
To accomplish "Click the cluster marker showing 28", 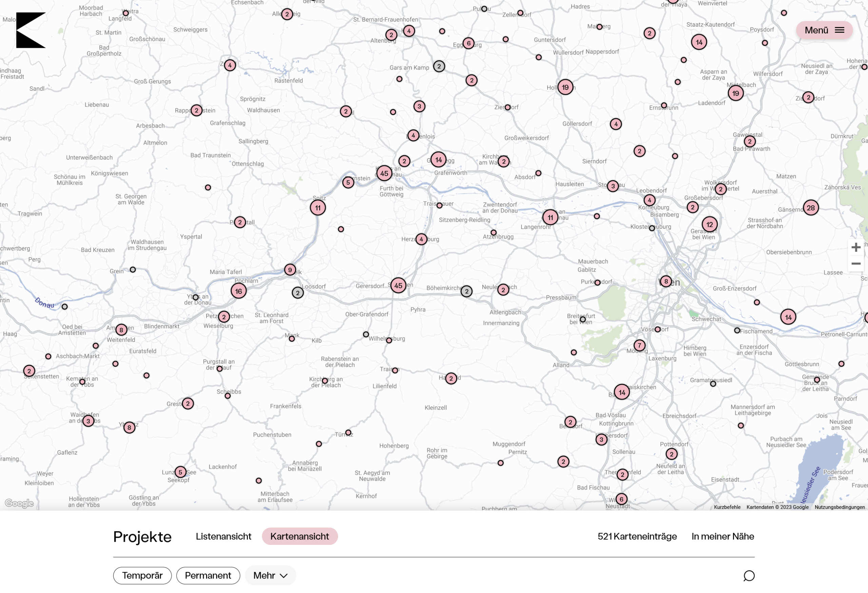I will (x=810, y=208).
